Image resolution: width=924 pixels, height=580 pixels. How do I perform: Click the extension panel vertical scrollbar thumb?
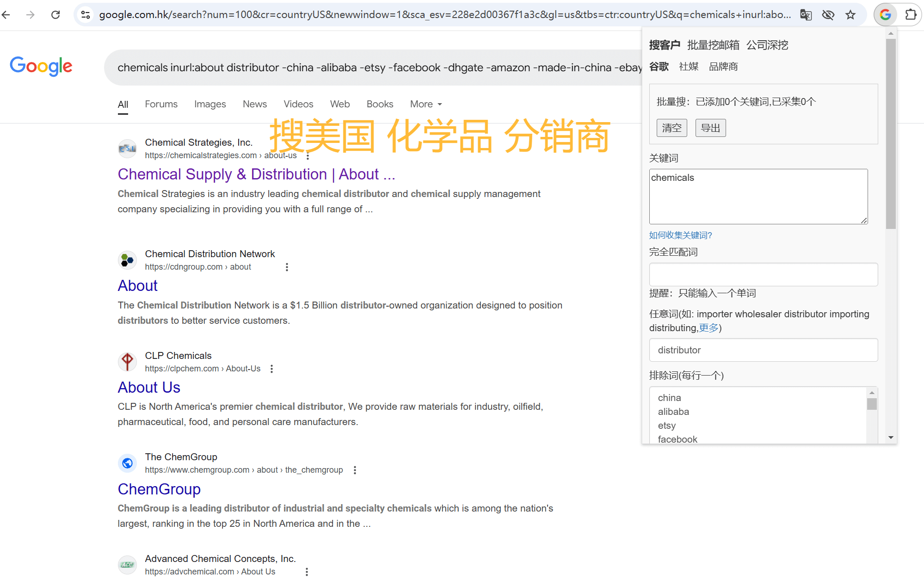[891, 134]
